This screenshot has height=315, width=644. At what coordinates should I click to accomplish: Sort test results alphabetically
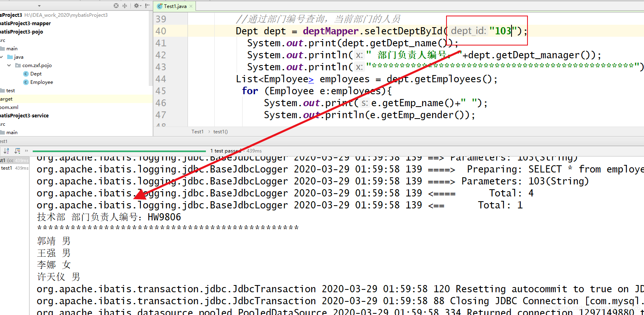pos(6,151)
